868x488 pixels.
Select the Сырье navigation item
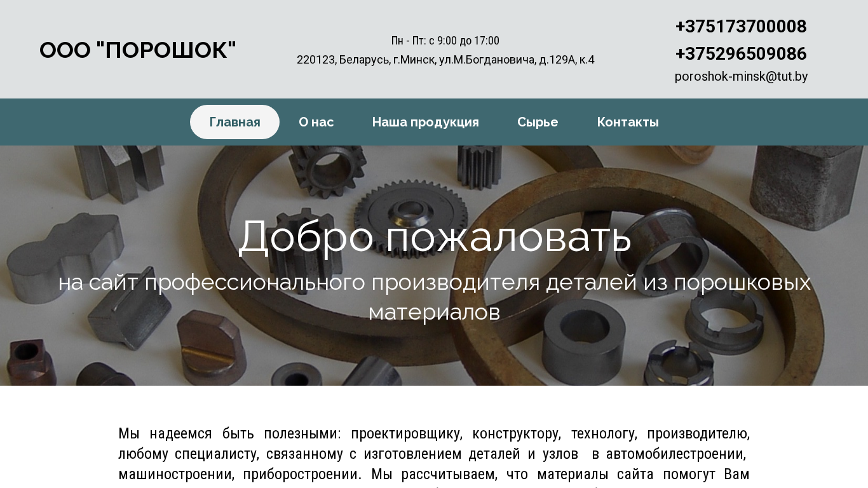[538, 122]
